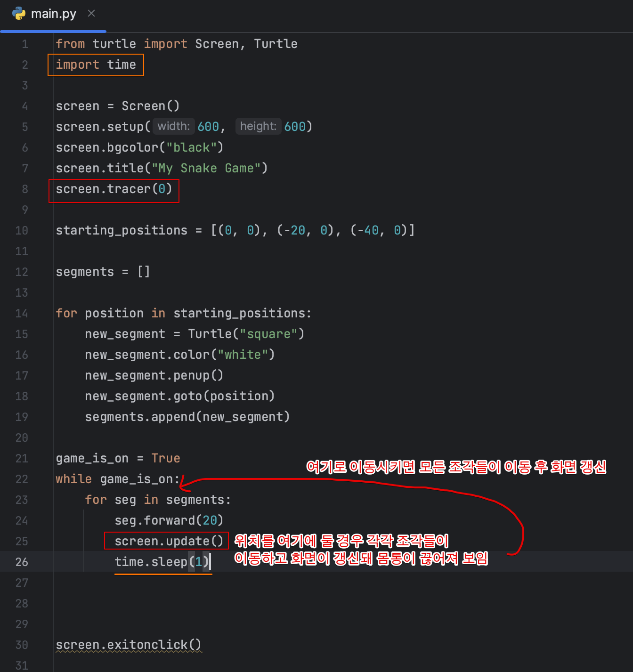
Task: Click the 'import time' statement on line 2
Action: click(x=96, y=65)
